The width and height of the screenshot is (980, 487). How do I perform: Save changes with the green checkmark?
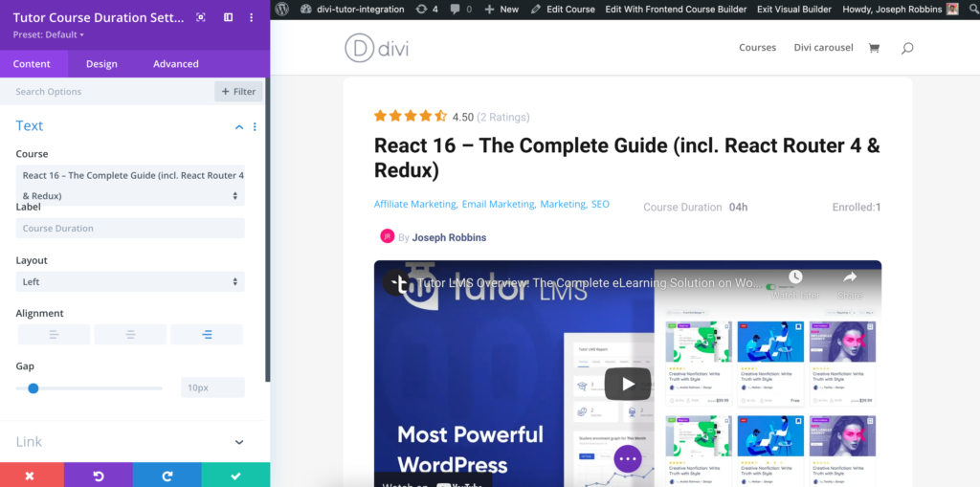point(235,476)
